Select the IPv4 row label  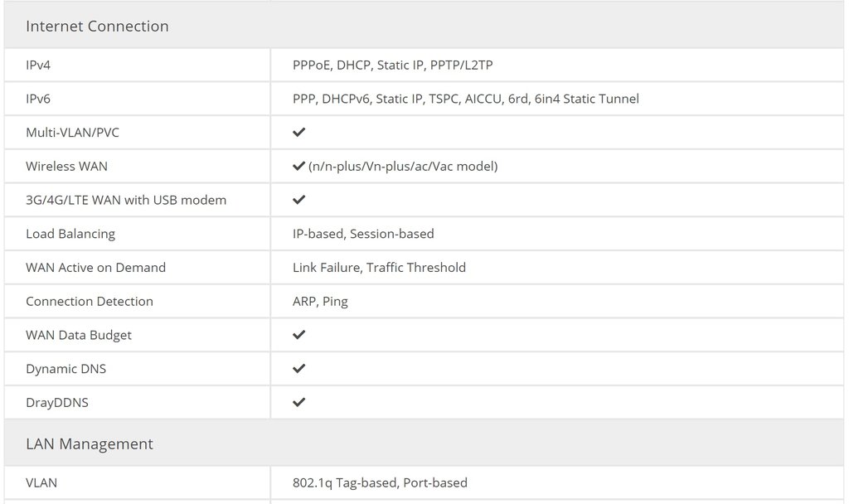38,65
